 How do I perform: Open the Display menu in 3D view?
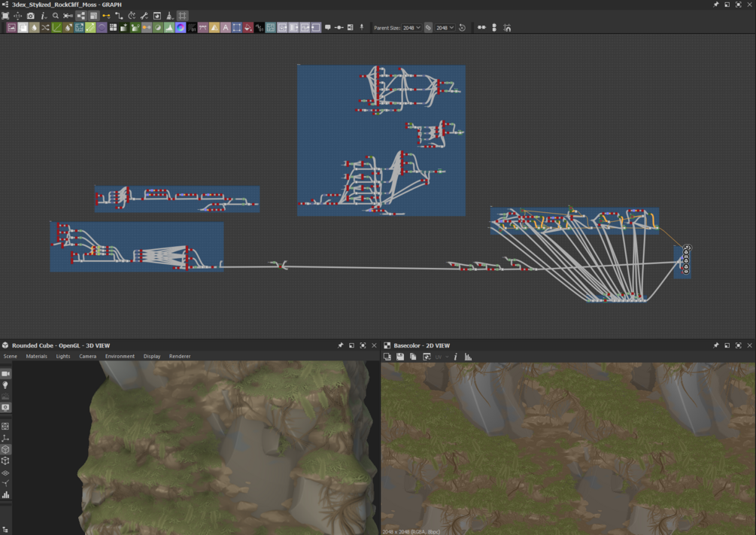(152, 356)
